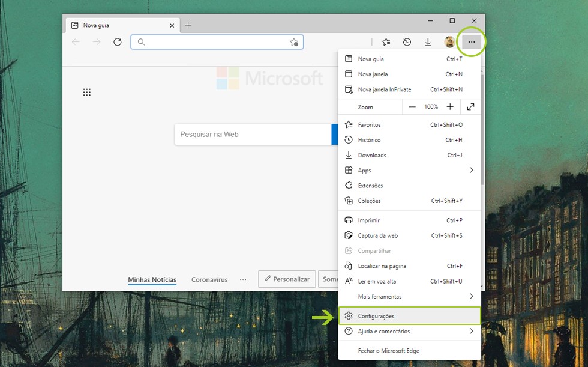Minimize the Edge window

tap(431, 20)
